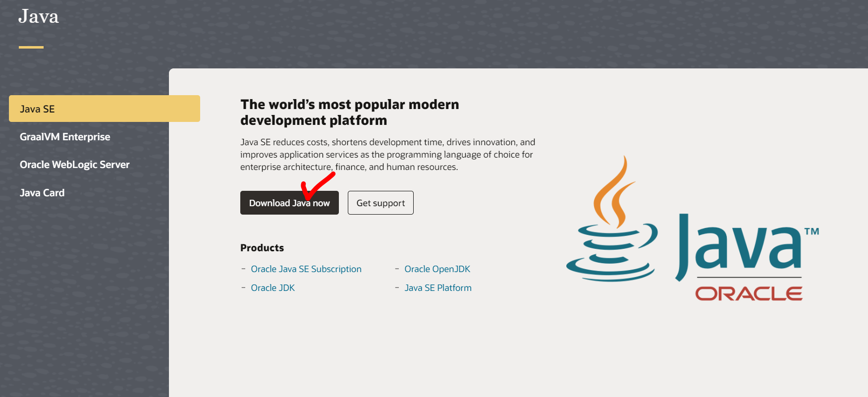Switch to Oracle WebLogic Server tab

pyautogui.click(x=75, y=165)
